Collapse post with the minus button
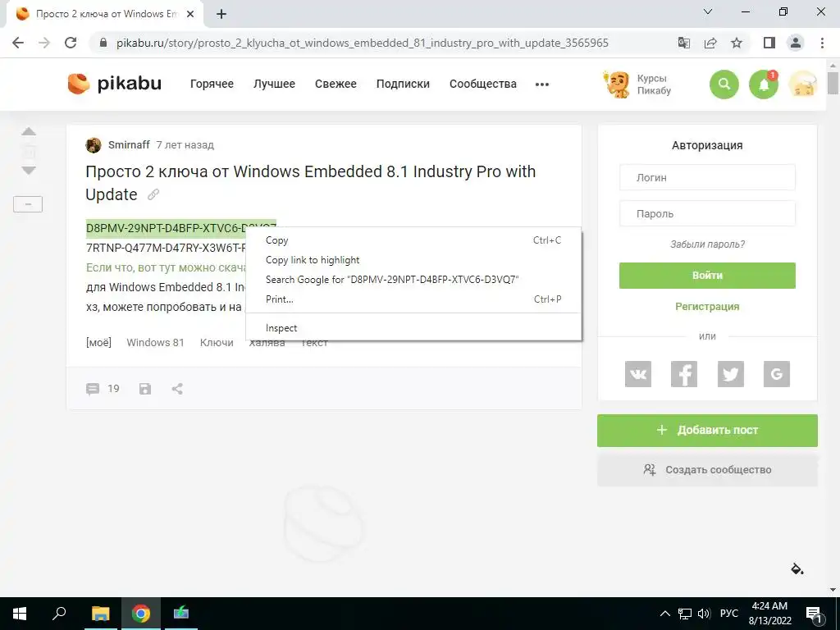This screenshot has height=630, width=840. pyautogui.click(x=28, y=204)
